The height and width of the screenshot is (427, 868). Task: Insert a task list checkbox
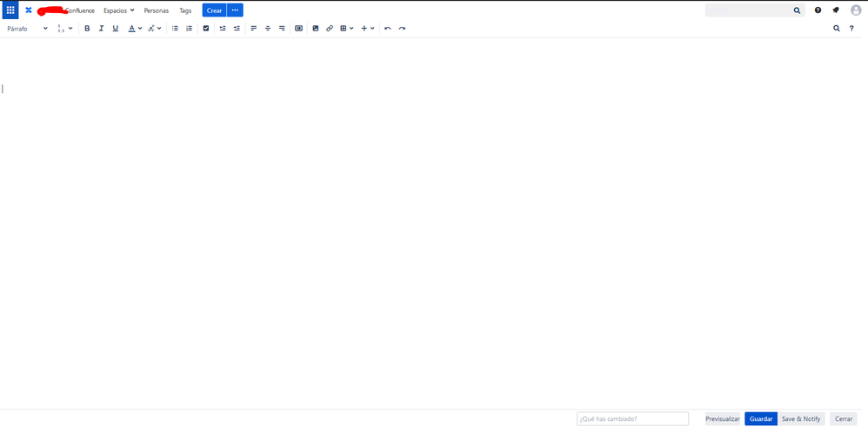pyautogui.click(x=206, y=28)
